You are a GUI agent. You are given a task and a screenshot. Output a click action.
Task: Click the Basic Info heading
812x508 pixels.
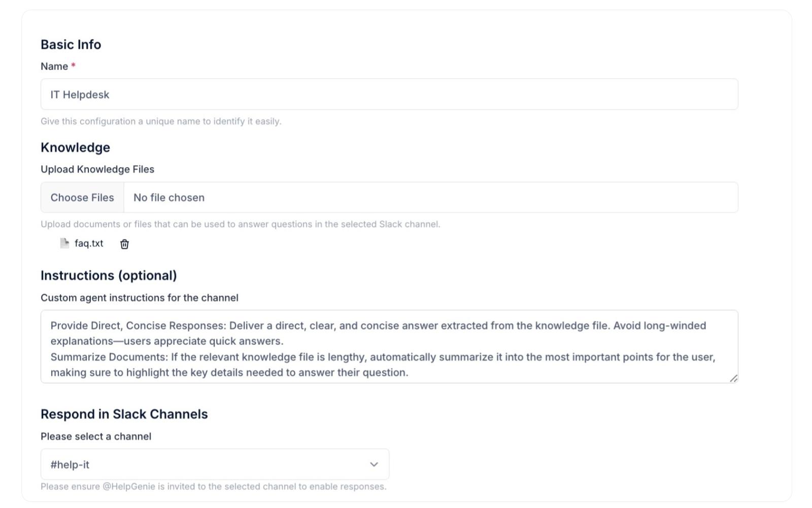(x=71, y=45)
